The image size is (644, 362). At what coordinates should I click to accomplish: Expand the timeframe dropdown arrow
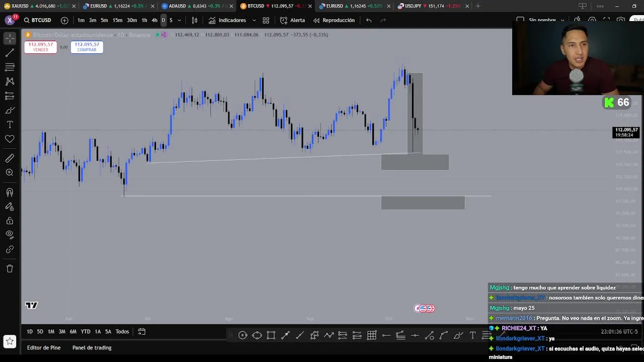tap(179, 20)
